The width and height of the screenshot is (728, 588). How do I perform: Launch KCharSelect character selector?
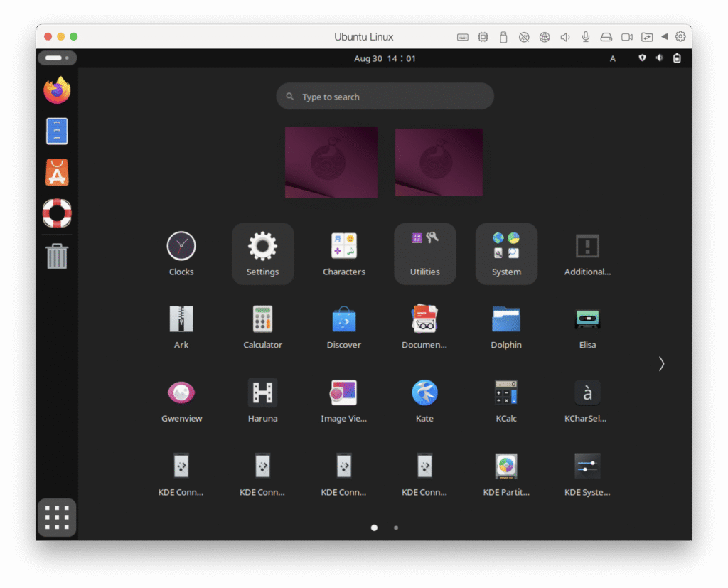point(587,400)
